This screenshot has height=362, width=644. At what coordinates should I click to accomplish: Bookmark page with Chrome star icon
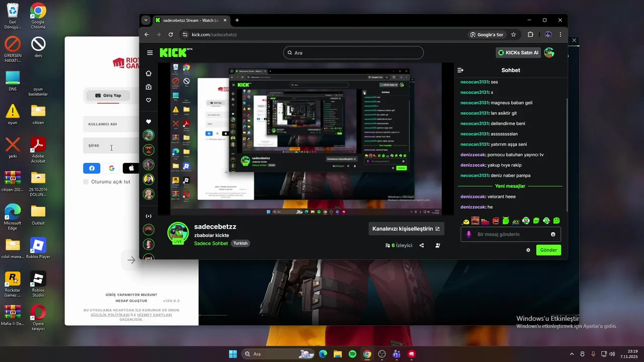pos(514,35)
